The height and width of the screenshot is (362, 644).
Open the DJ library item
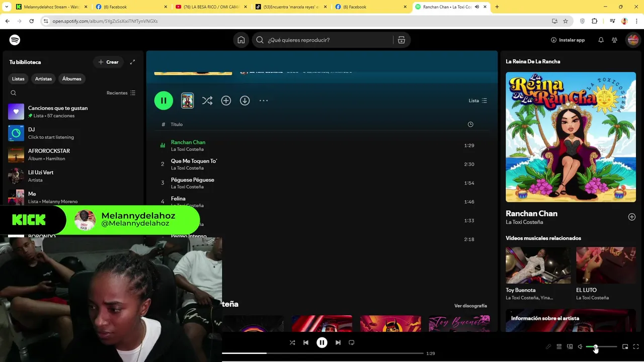[x=72, y=133]
